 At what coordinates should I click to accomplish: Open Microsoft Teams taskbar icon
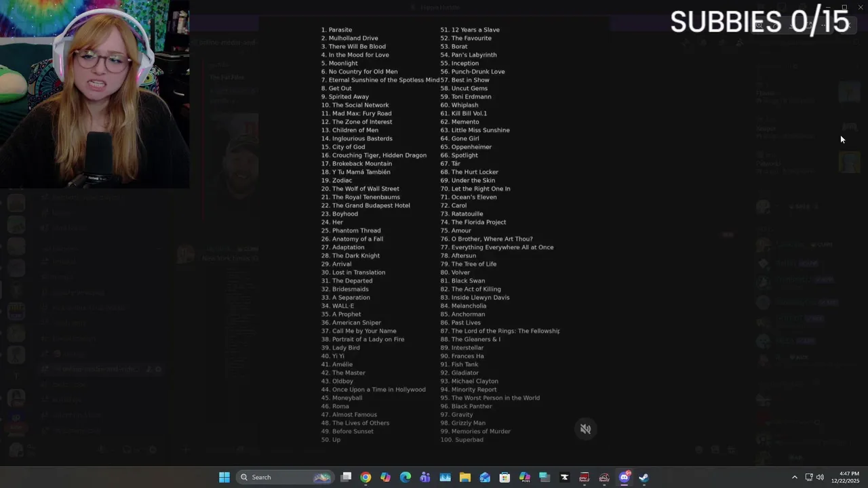(425, 477)
